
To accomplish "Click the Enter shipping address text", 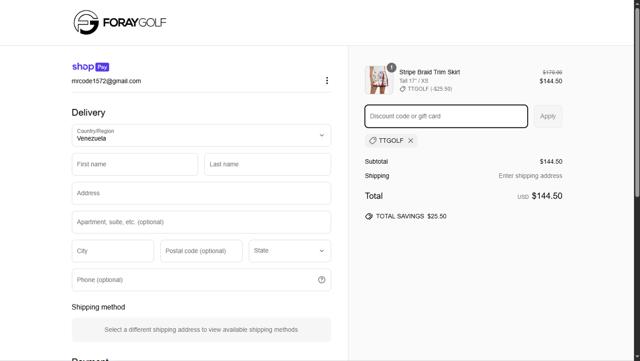I will [530, 176].
